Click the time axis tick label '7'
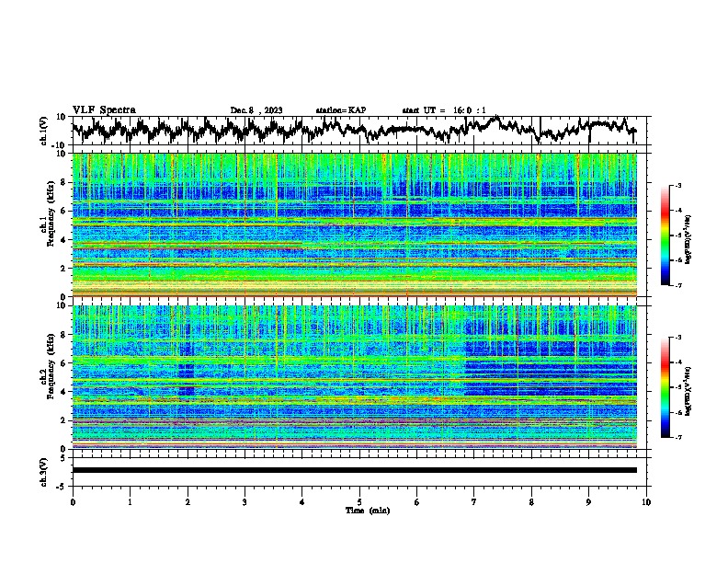Screen dimensions: 728x563 coord(474,502)
